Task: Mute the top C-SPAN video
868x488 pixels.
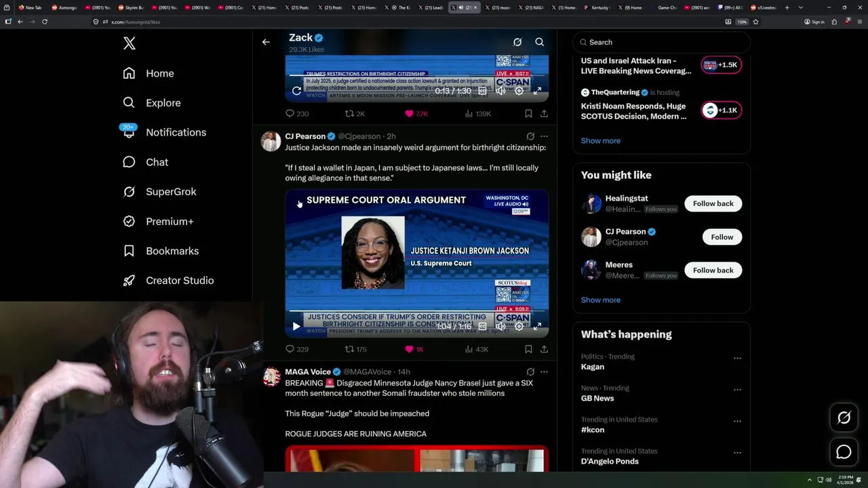Action: click(x=500, y=91)
